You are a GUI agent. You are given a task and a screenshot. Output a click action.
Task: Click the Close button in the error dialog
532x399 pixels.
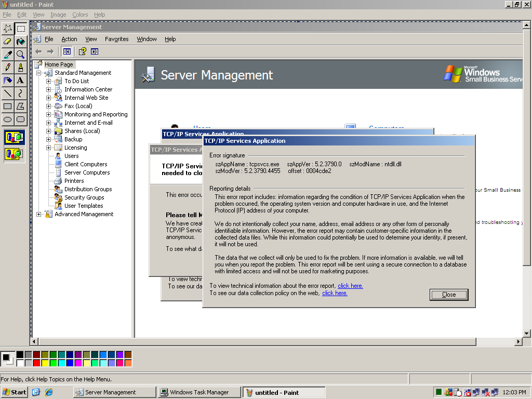pyautogui.click(x=449, y=295)
